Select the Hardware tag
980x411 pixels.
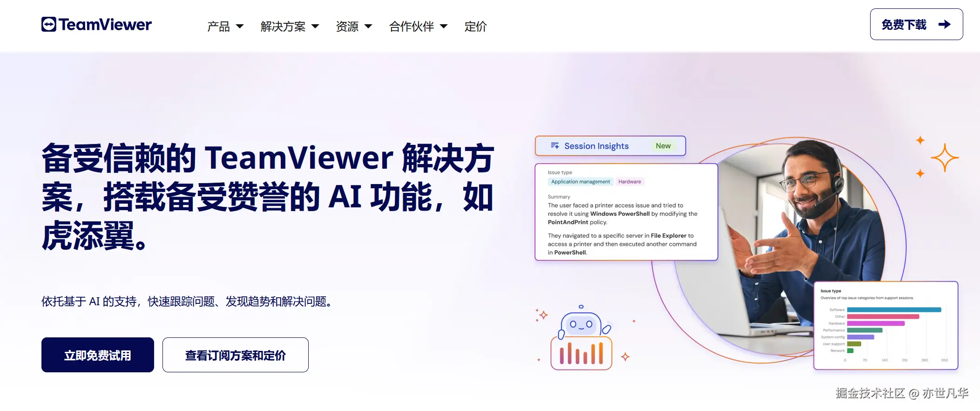[x=630, y=182]
